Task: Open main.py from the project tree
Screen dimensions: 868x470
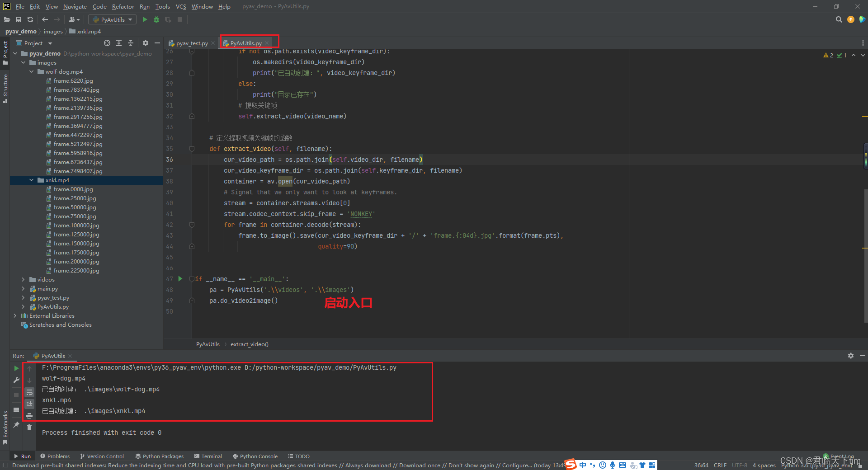Action: (x=47, y=289)
